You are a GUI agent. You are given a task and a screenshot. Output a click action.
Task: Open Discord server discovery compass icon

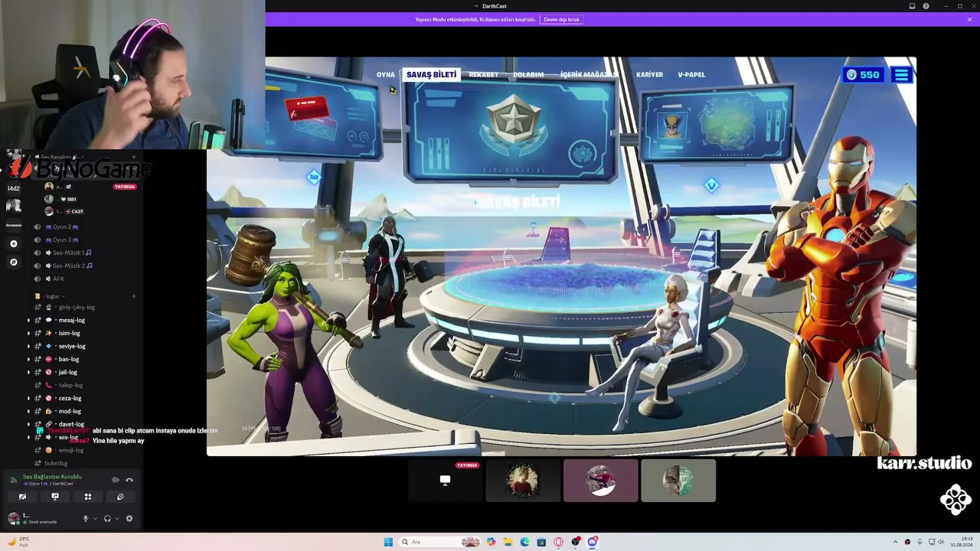click(13, 262)
